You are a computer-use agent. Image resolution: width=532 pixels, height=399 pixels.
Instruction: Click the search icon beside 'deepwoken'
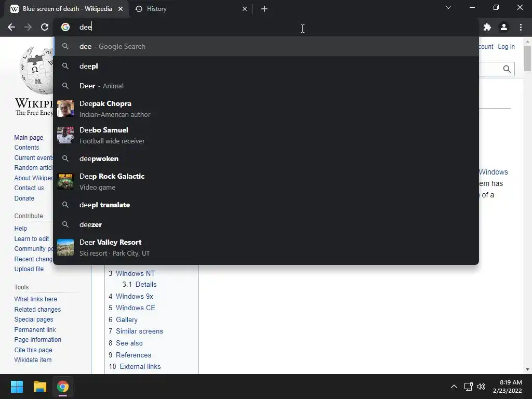coord(65,158)
